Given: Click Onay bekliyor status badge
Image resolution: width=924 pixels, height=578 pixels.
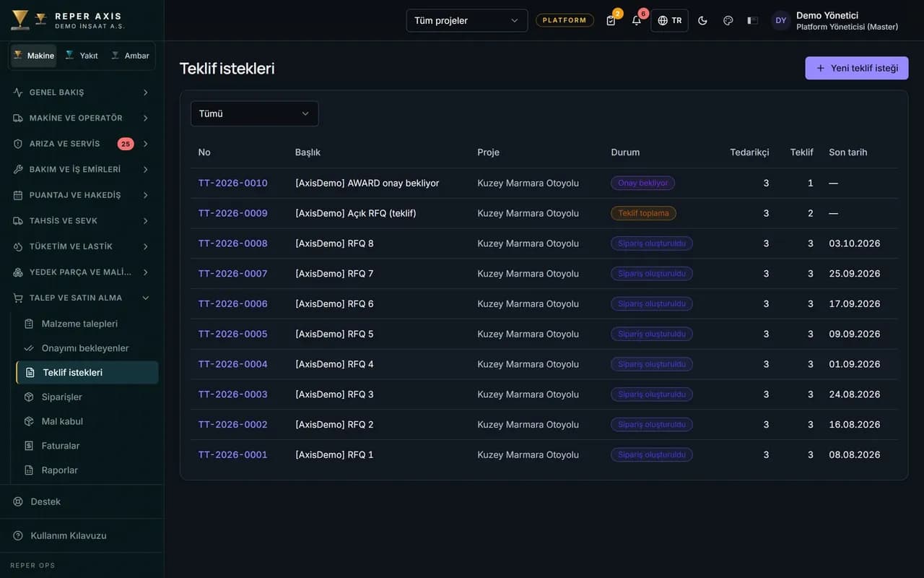Looking at the screenshot, I should coord(642,183).
